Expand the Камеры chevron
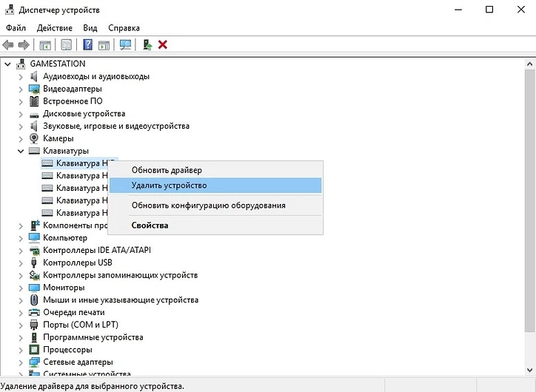The height and width of the screenshot is (392, 536). [21, 139]
